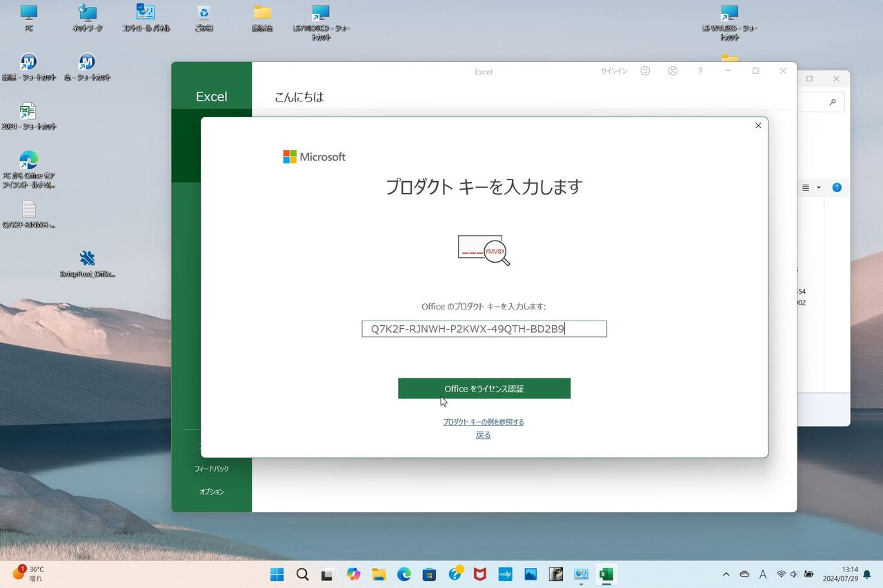This screenshot has width=883, height=588.
Task: Select the PC desktop icon
Action: [29, 19]
